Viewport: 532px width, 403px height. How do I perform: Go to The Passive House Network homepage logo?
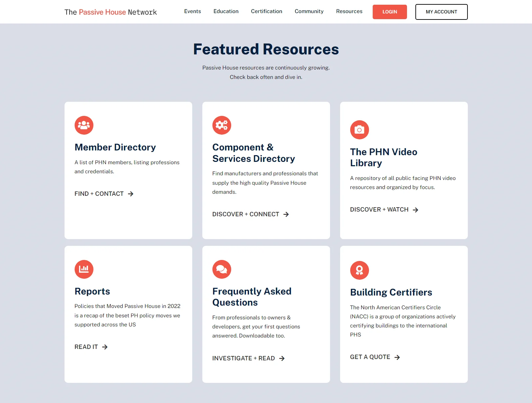click(111, 12)
